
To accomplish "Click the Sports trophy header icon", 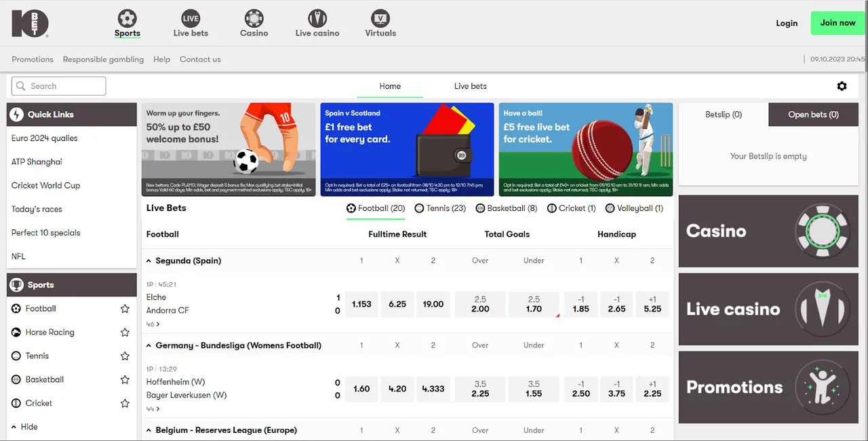I will coord(16,285).
